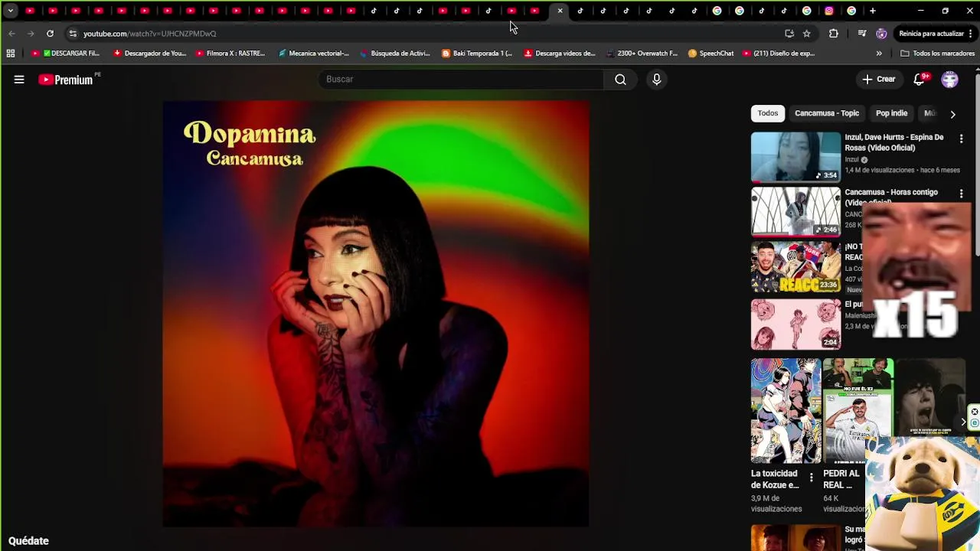Image resolution: width=980 pixels, height=551 pixels.
Task: Open options for Horas contigo video
Action: 962,194
